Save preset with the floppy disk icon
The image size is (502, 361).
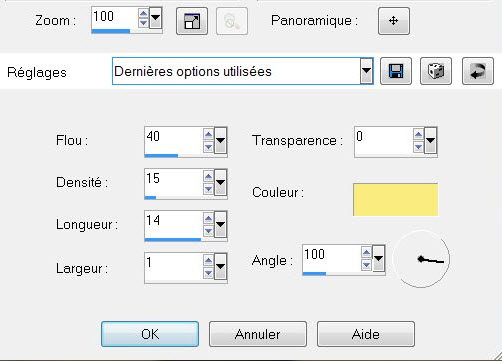pyautogui.click(x=396, y=71)
